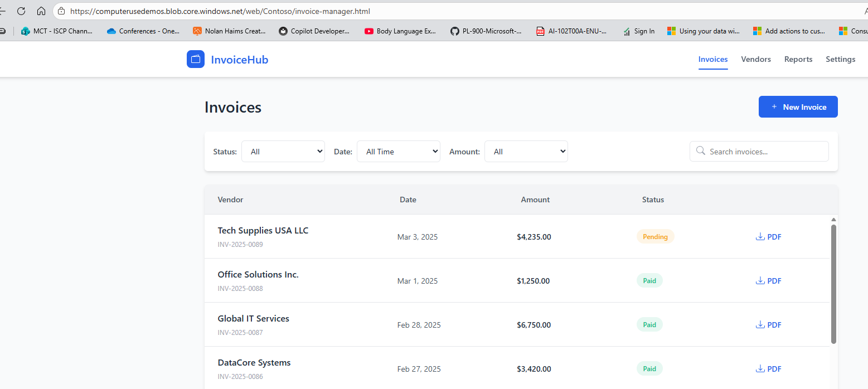Image resolution: width=868 pixels, height=389 pixels.
Task: Open the Amount filter dropdown
Action: point(526,152)
